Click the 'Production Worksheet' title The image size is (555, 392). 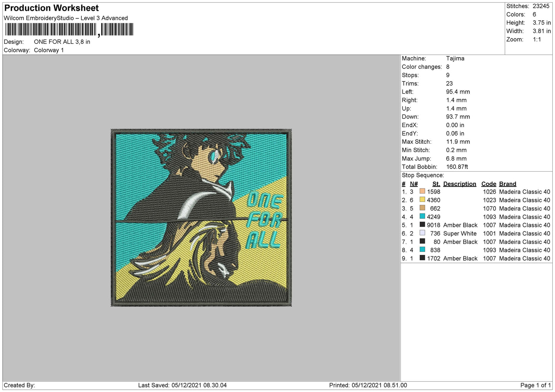coord(51,8)
